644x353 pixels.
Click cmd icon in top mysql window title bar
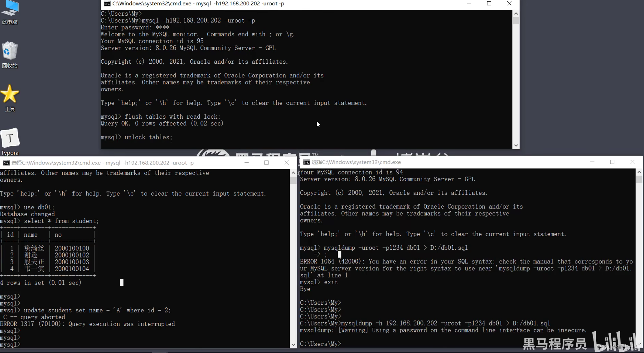tap(107, 4)
